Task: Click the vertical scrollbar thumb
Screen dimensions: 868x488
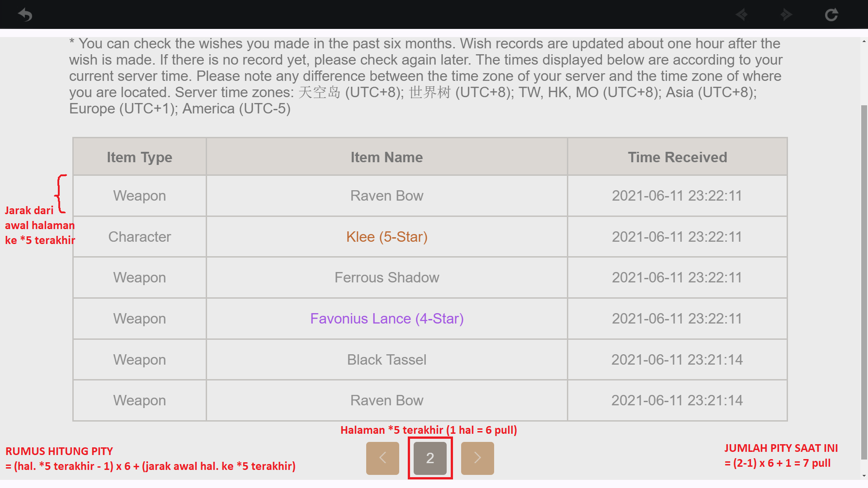Action: point(864,280)
